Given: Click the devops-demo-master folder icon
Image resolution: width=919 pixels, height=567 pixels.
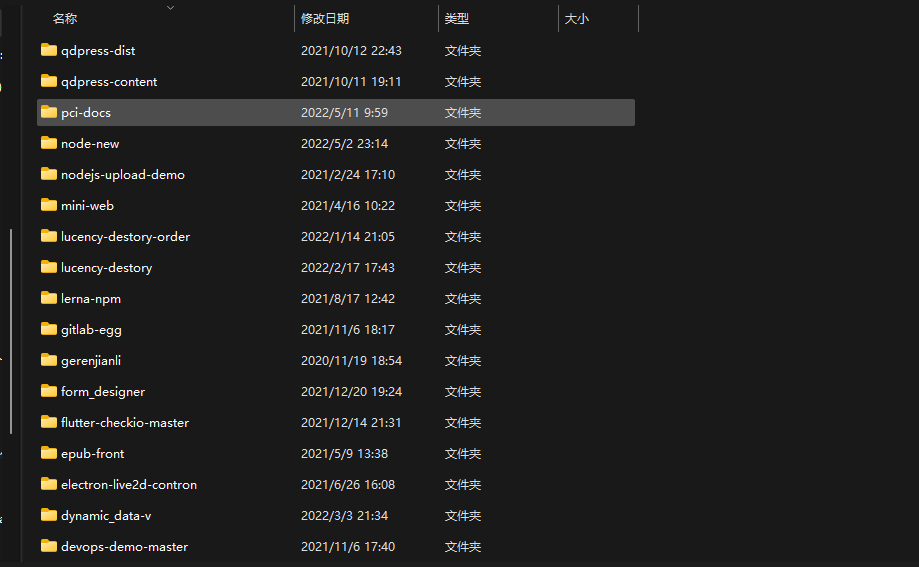Looking at the screenshot, I should point(49,546).
